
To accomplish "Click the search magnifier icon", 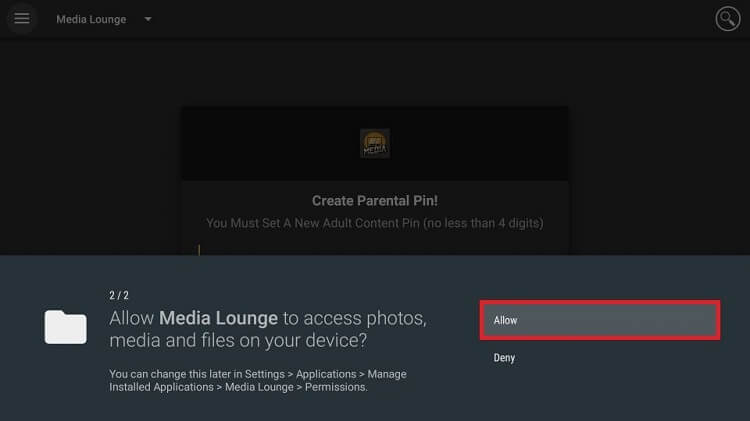I will [728, 19].
